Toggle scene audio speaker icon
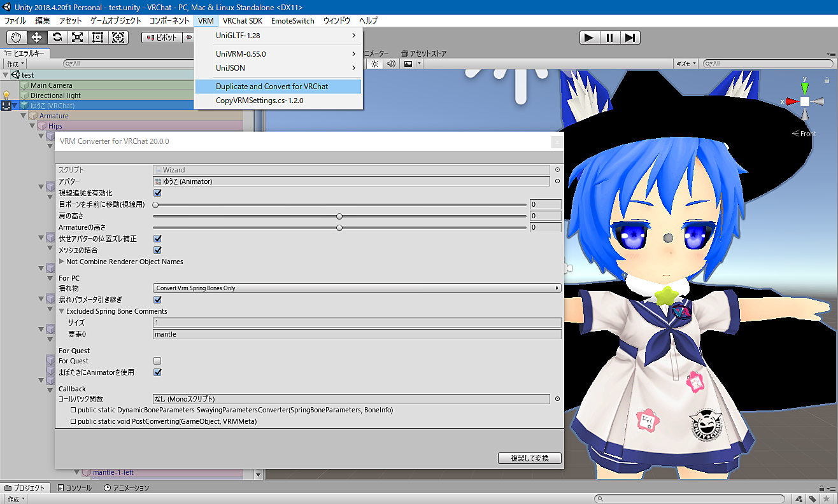Image resolution: width=838 pixels, height=504 pixels. point(390,64)
